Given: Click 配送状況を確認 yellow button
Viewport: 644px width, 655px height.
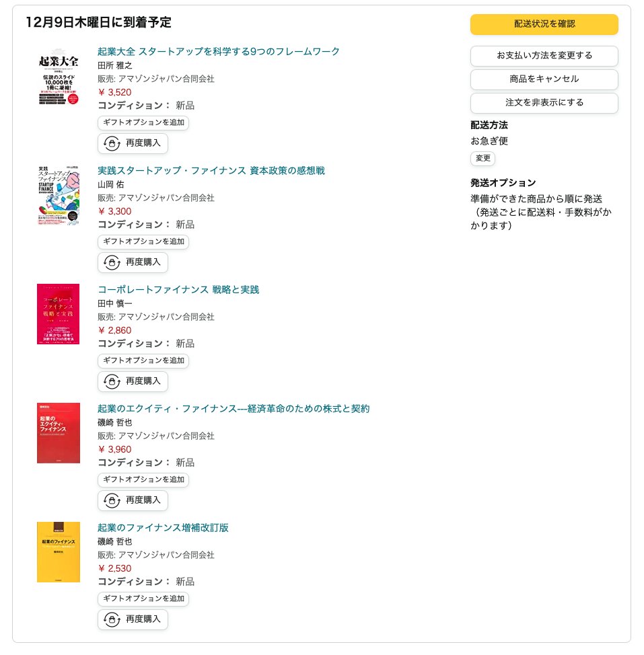Looking at the screenshot, I should tap(544, 24).
